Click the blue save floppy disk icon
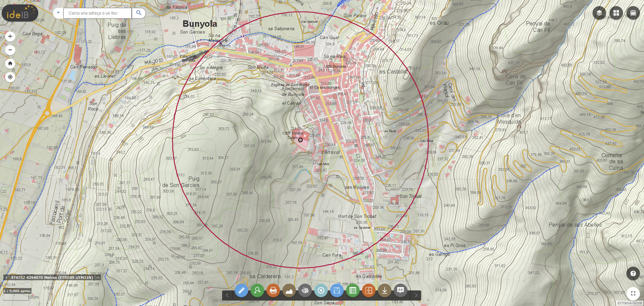The image size is (644, 306). tap(337, 290)
